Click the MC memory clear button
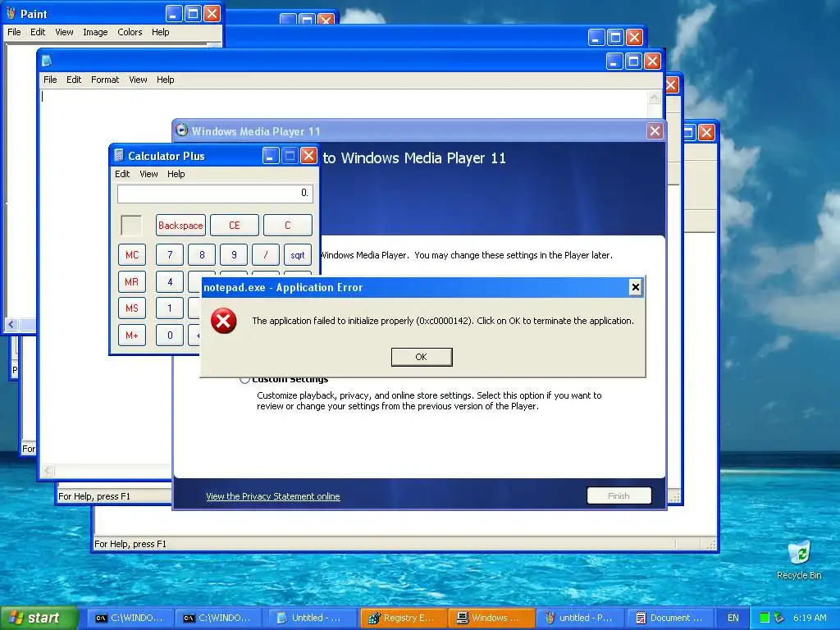Screen dimensions: 840x630 132,255
